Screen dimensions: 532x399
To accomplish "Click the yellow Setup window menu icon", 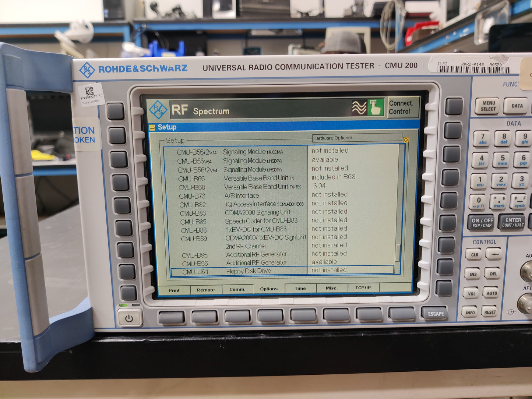I will [x=152, y=128].
